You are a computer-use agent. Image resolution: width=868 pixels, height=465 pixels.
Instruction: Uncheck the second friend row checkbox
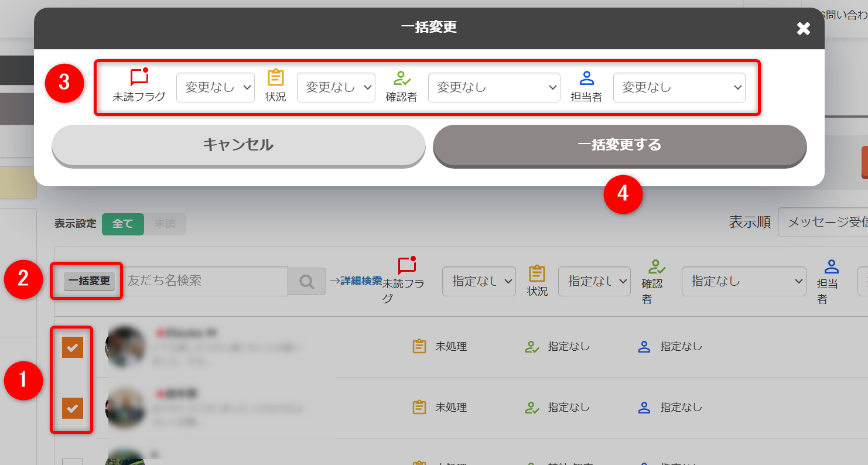coord(73,408)
